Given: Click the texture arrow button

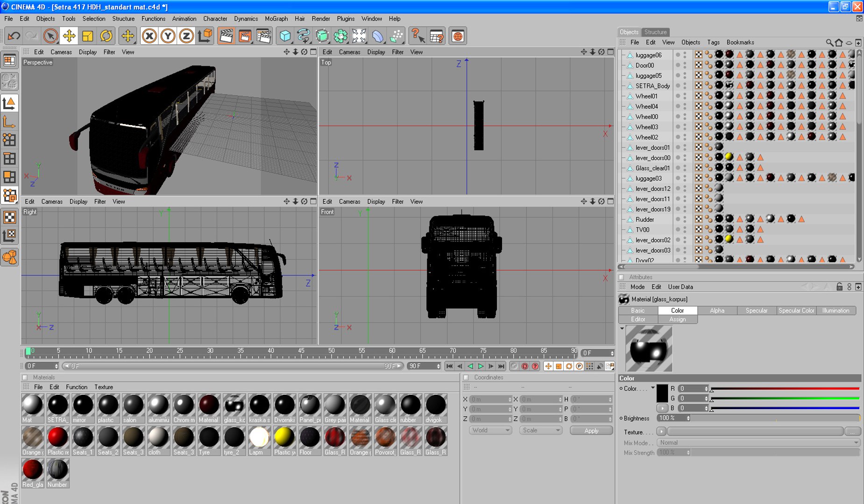Looking at the screenshot, I should click(661, 432).
